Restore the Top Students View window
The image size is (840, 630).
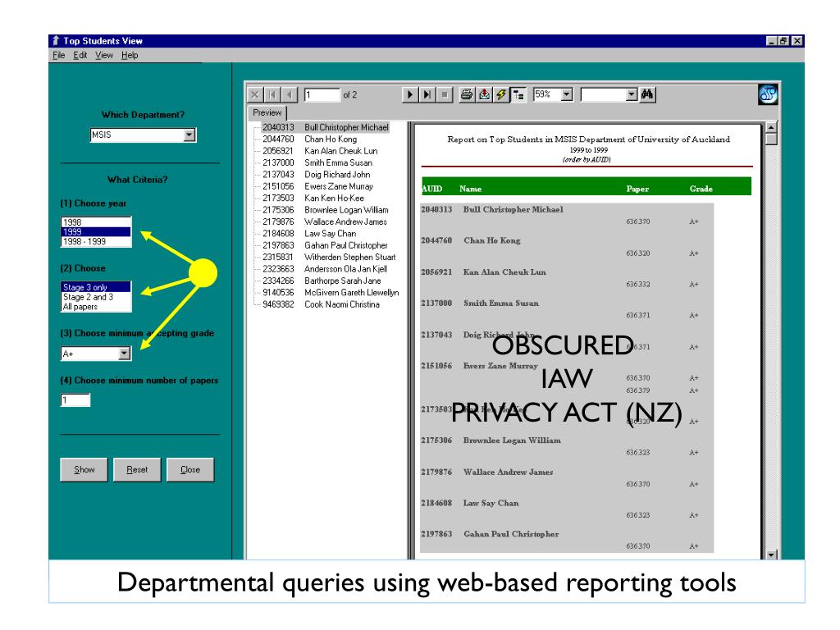click(x=783, y=41)
